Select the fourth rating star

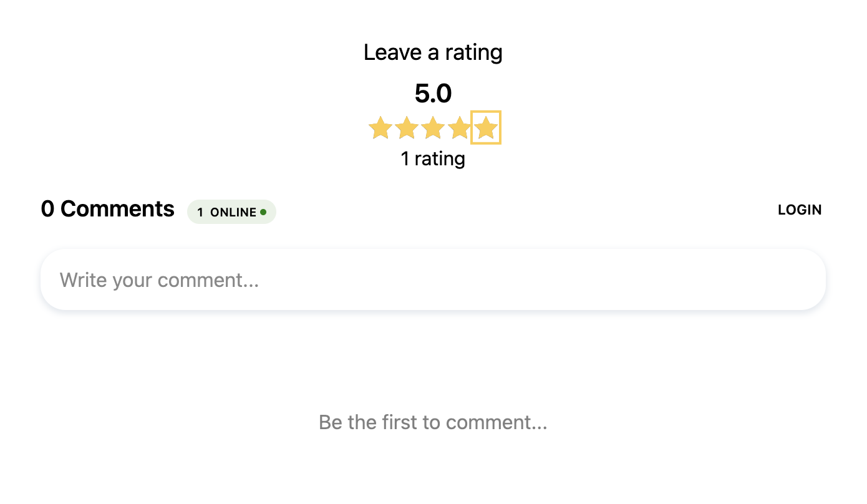[x=459, y=128]
